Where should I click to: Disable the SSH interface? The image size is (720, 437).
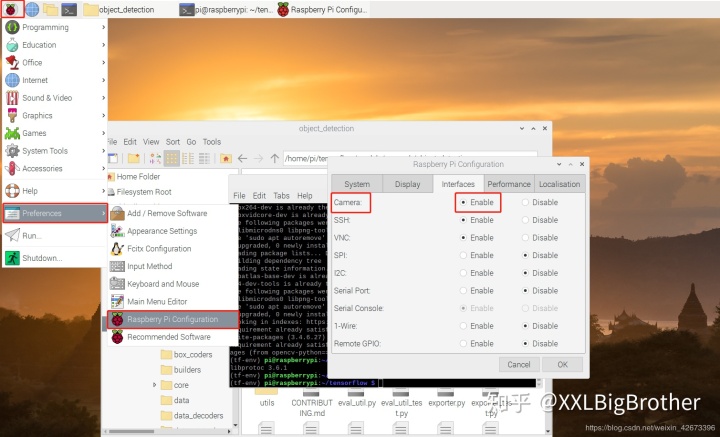pyautogui.click(x=525, y=220)
